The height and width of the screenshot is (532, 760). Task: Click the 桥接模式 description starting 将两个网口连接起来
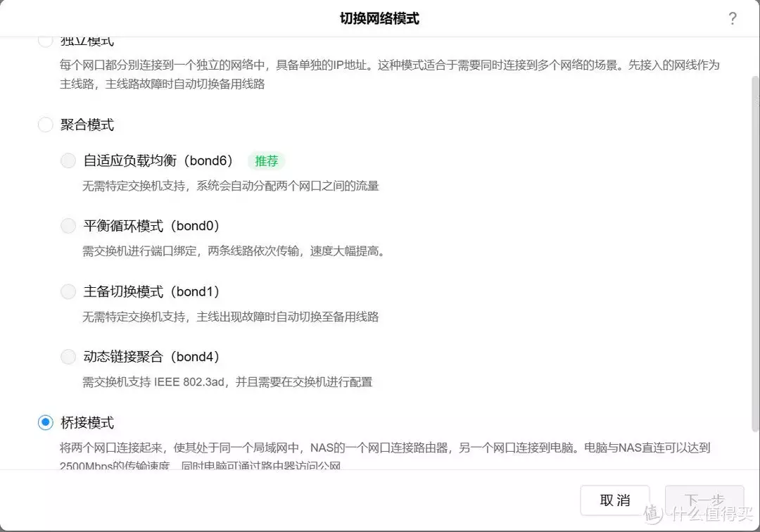click(385, 457)
